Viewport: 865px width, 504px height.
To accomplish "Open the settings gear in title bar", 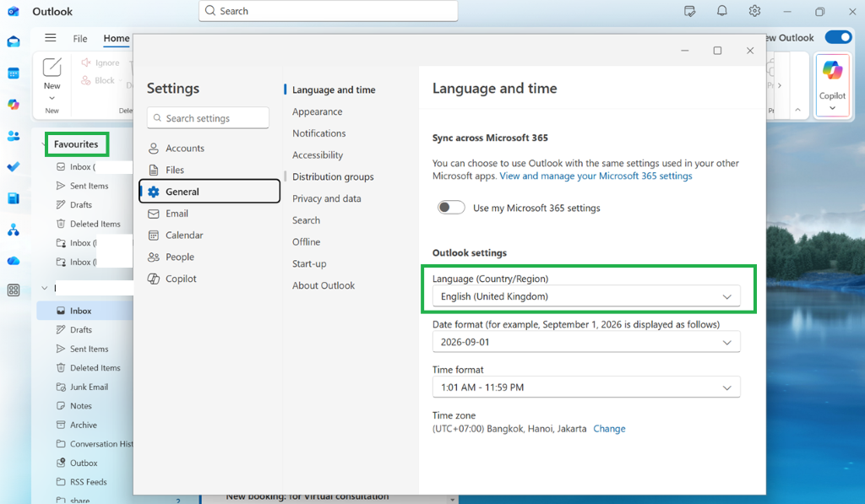I will [x=754, y=11].
